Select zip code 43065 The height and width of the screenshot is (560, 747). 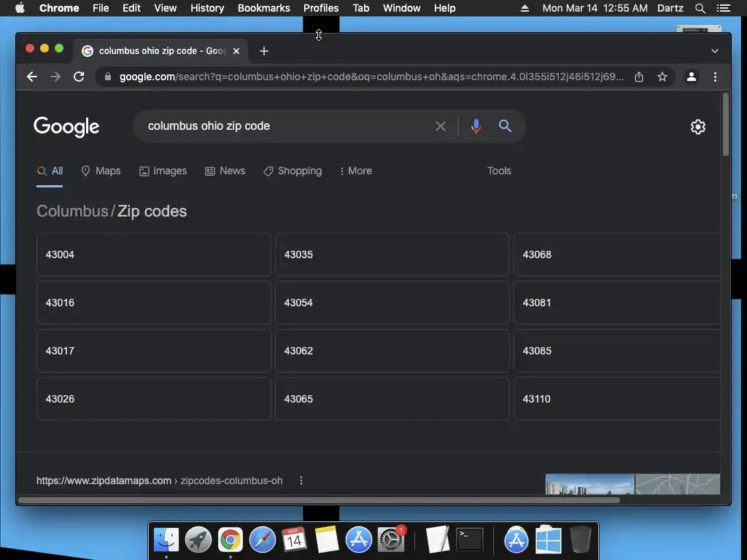click(x=392, y=399)
